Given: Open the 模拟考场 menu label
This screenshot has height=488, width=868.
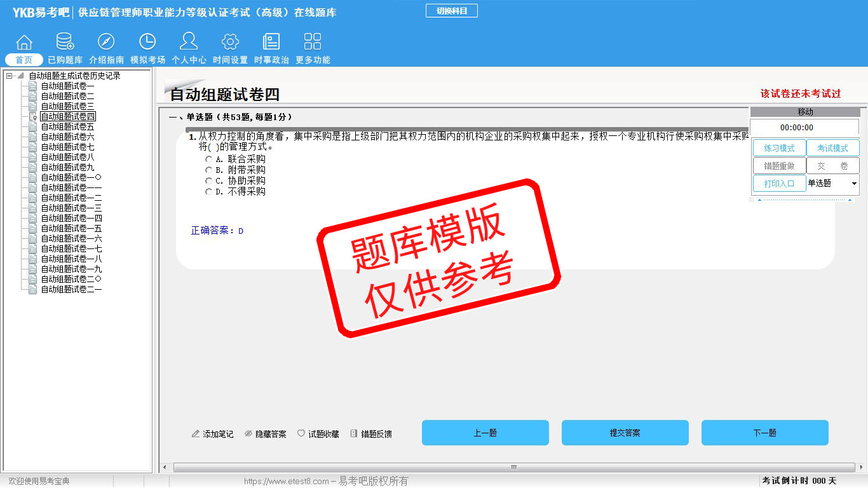Looking at the screenshot, I should pos(147,60).
